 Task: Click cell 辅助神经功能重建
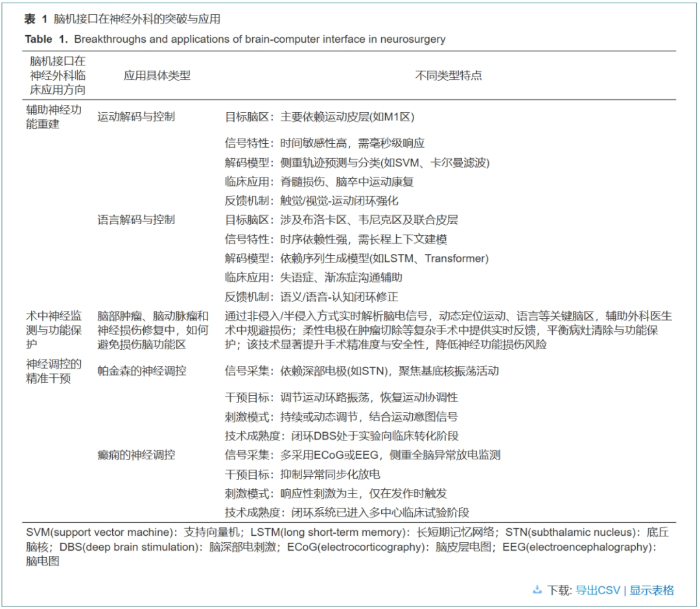pos(54,117)
